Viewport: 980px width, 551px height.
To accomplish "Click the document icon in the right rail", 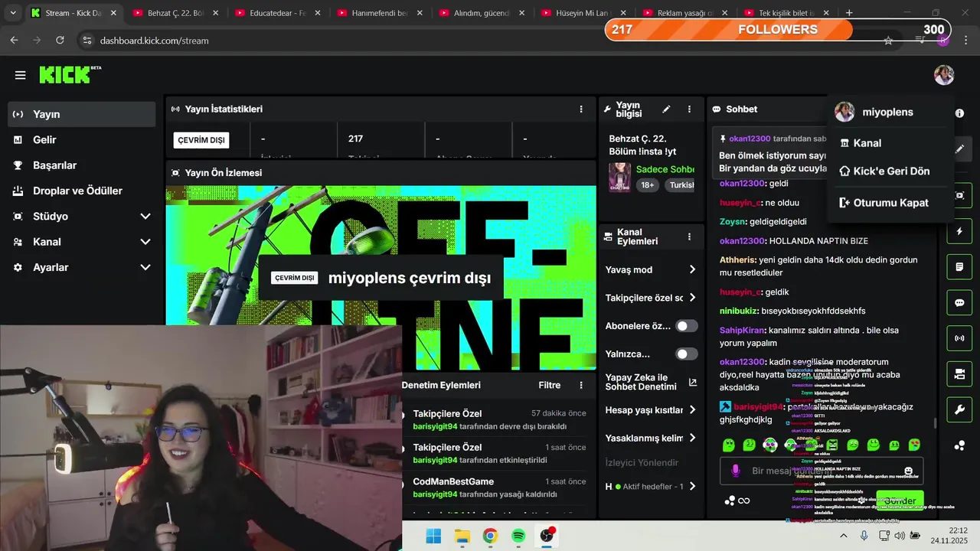I will [x=959, y=267].
